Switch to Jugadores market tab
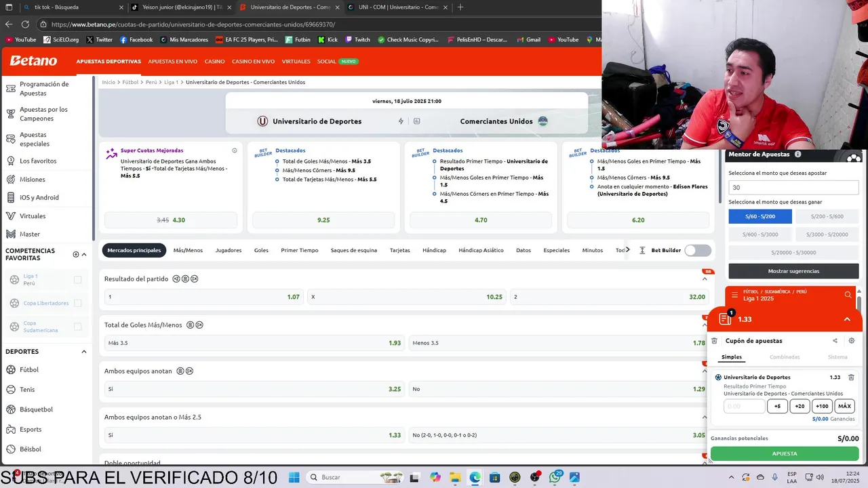The height and width of the screenshot is (488, 868). [229, 250]
